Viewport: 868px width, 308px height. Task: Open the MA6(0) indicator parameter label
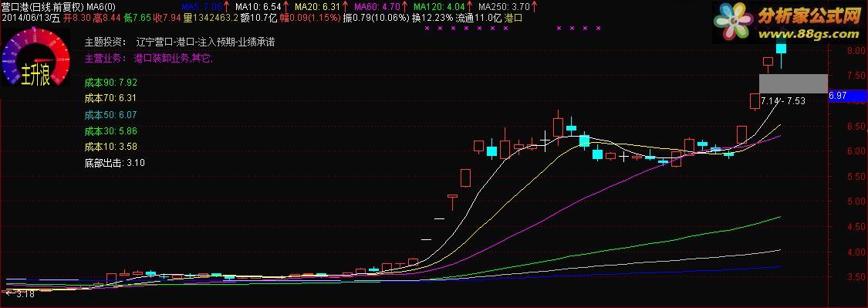click(102, 7)
